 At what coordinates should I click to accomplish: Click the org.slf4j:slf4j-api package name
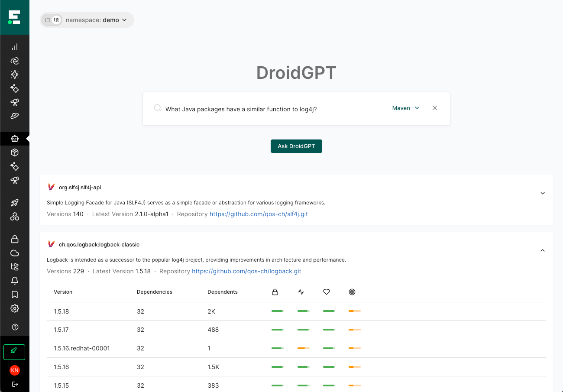(x=80, y=188)
